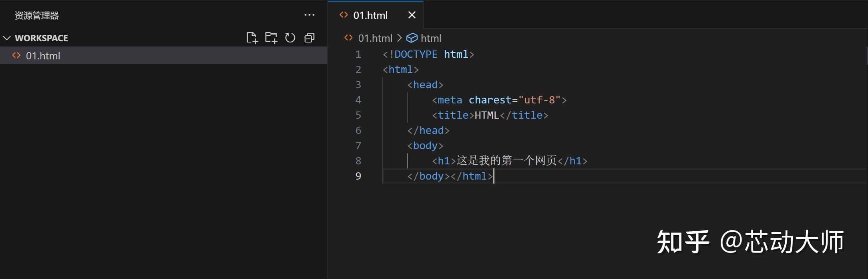
Task: Expand breadcrumb arrow after 01.html
Action: click(399, 38)
